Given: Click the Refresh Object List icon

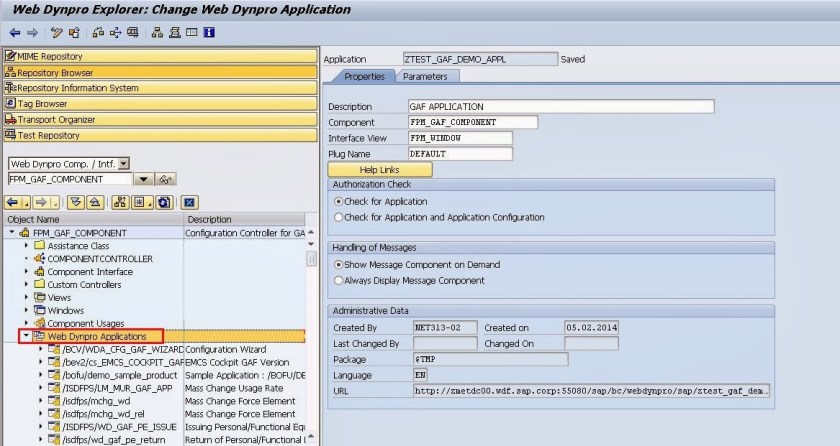Looking at the screenshot, I should (x=162, y=202).
